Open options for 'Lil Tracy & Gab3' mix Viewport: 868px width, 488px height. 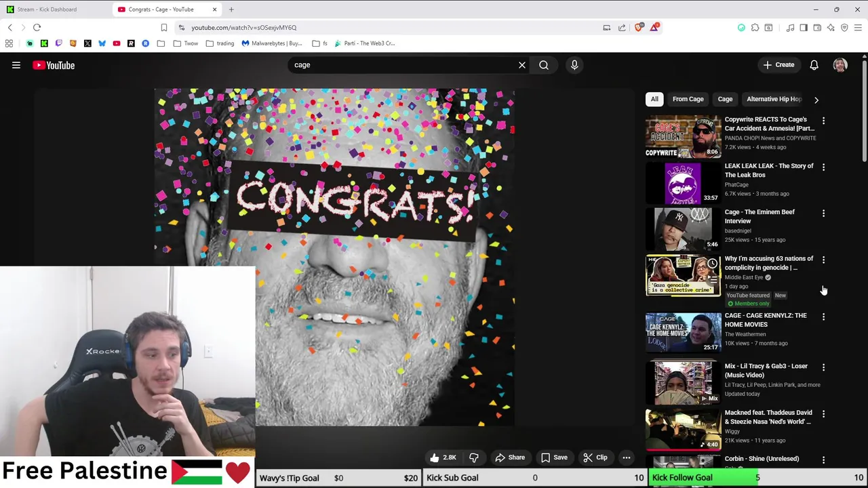tap(823, 367)
